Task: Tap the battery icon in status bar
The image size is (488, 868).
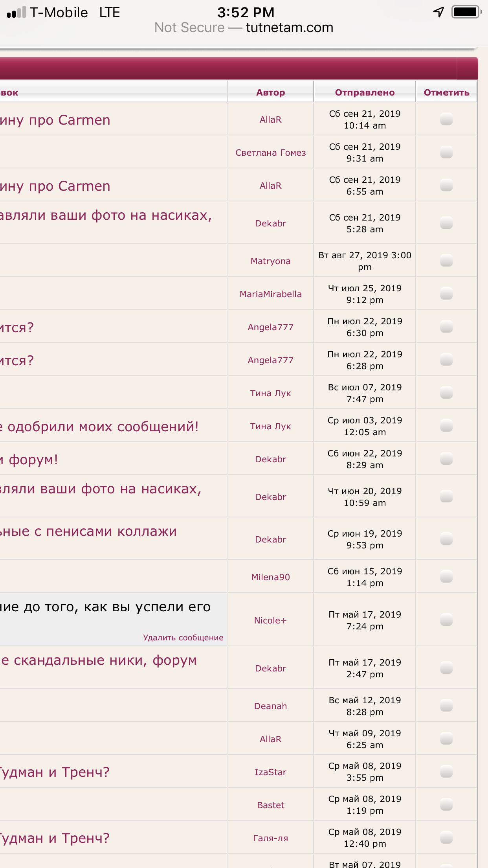Action: pyautogui.click(x=466, y=12)
